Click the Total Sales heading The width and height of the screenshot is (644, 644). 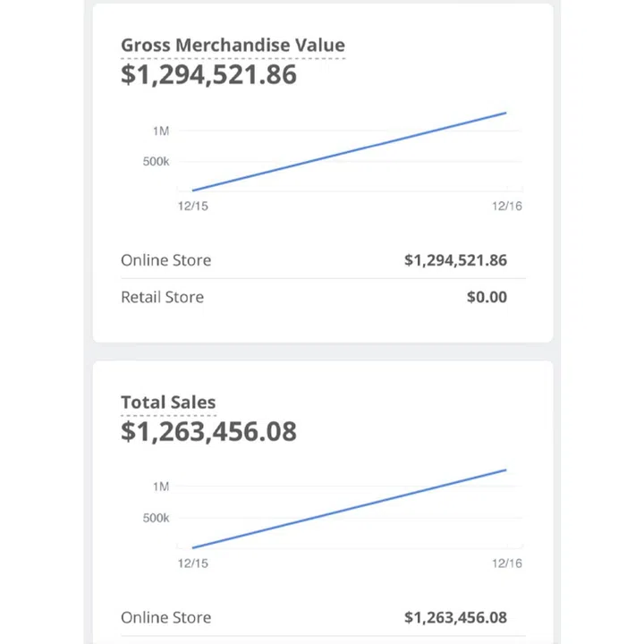[x=168, y=402]
